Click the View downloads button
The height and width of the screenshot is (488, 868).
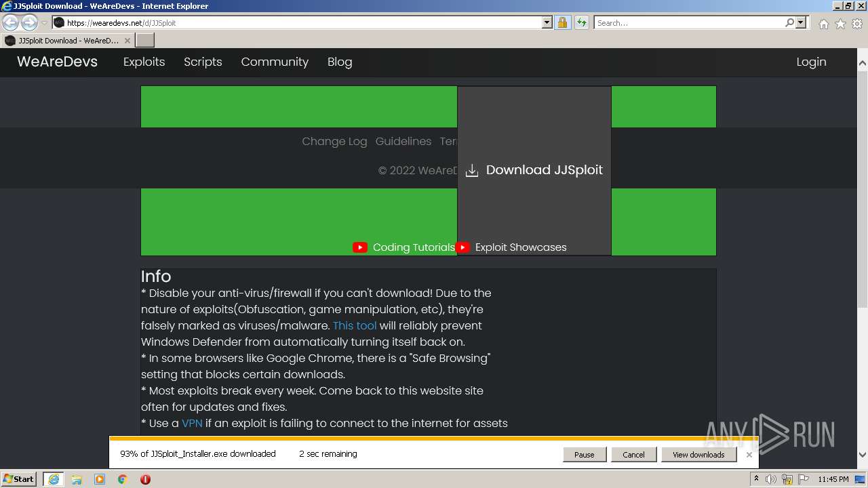pyautogui.click(x=698, y=455)
